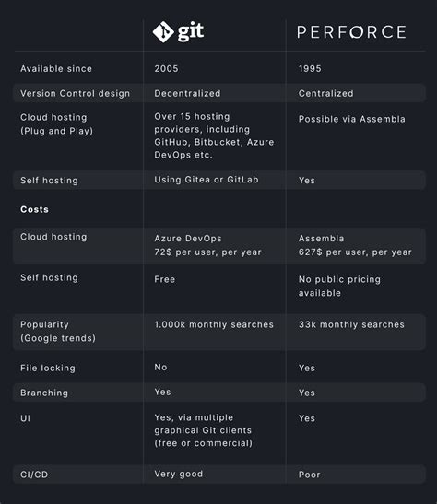The height and width of the screenshot is (504, 437).
Task: Click the 'Branching' row label
Action: [44, 393]
